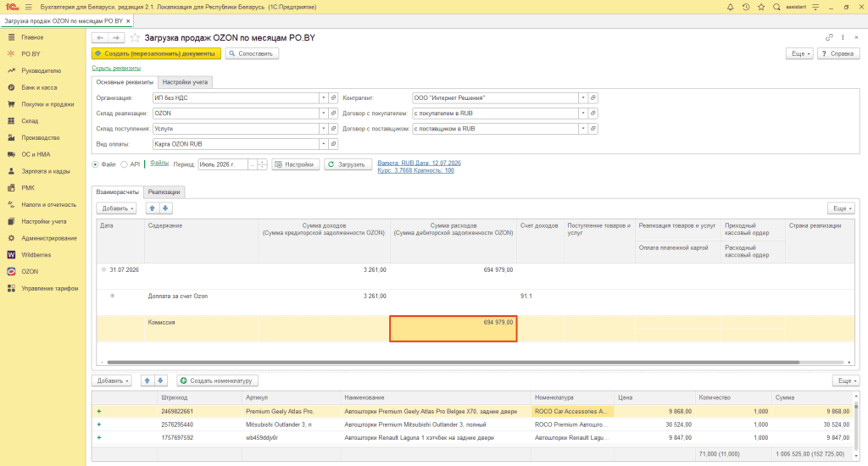
Task: Open the main menu hamburger icon
Action: tap(28, 7)
